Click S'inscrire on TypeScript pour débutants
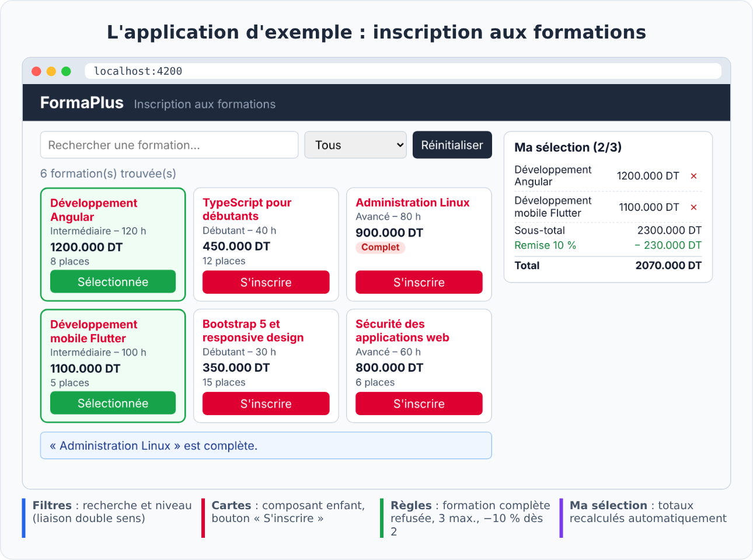Viewport: 753px width, 560px height. (x=266, y=282)
